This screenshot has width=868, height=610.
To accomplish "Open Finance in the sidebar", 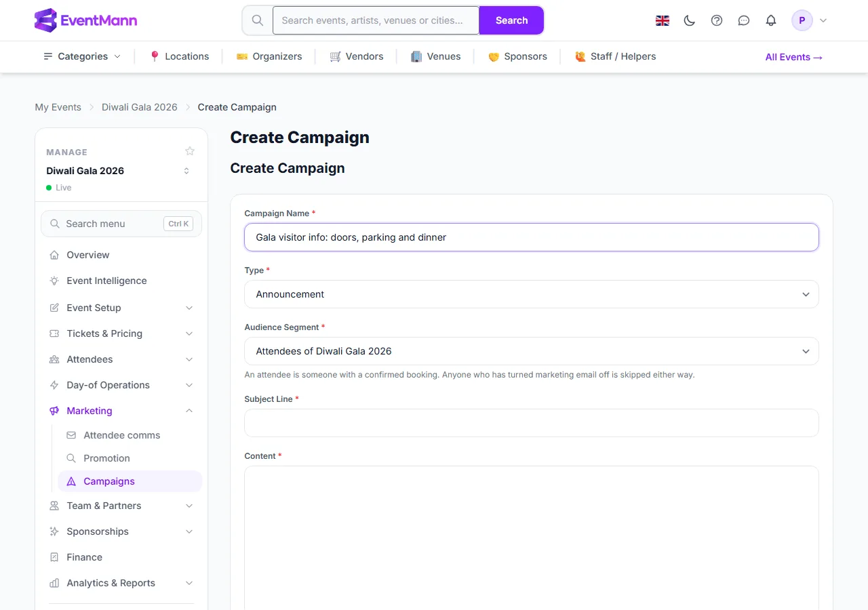I will click(x=121, y=557).
